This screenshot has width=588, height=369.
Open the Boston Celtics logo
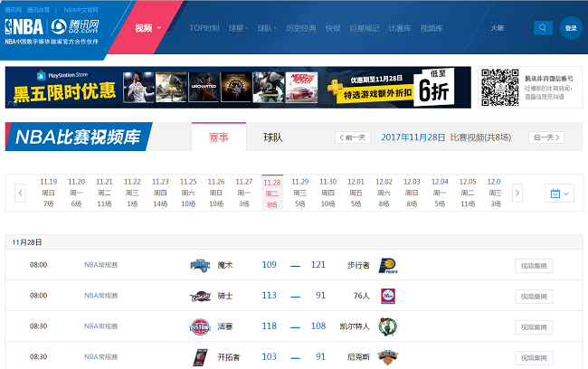pyautogui.click(x=387, y=326)
